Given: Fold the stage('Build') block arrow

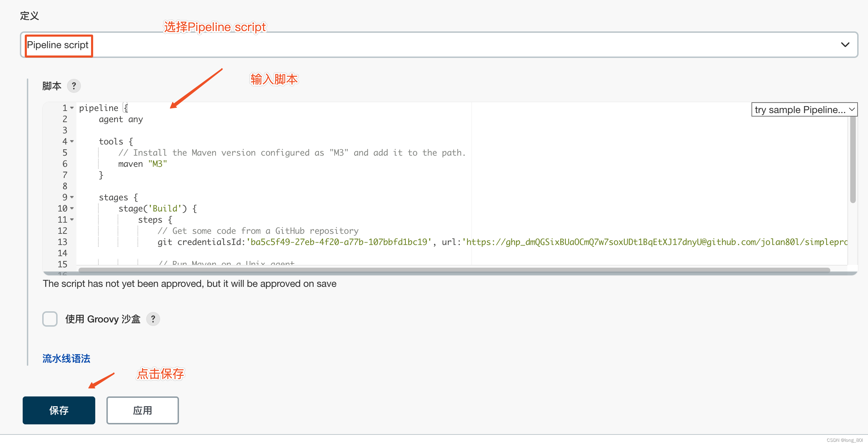Looking at the screenshot, I should coord(72,209).
